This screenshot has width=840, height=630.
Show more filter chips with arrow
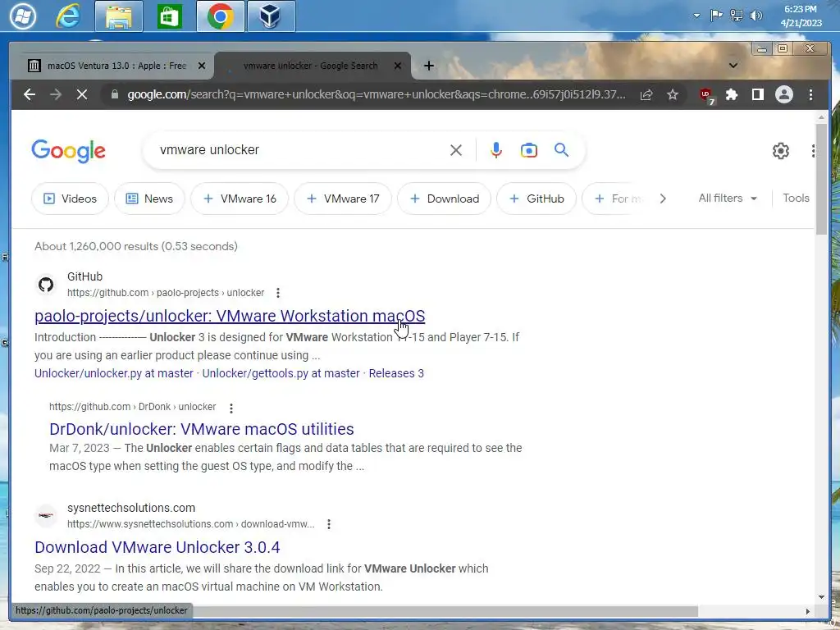663,199
